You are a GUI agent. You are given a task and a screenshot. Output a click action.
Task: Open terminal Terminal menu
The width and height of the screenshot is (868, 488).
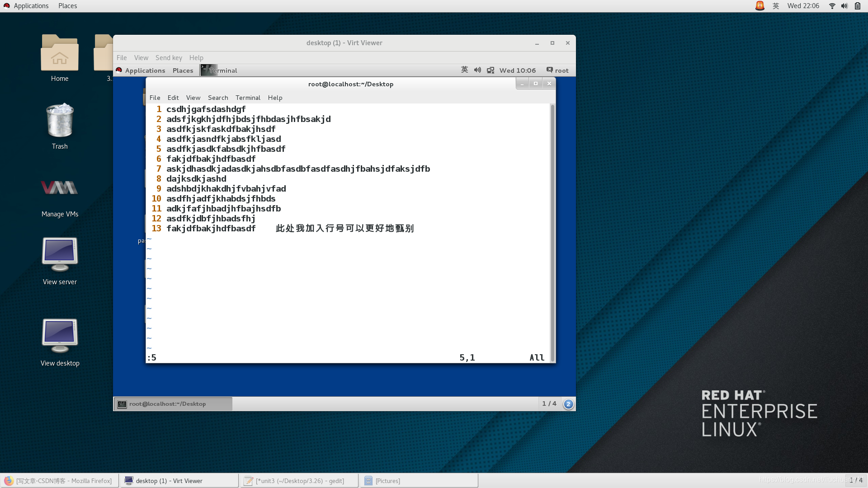pos(248,98)
